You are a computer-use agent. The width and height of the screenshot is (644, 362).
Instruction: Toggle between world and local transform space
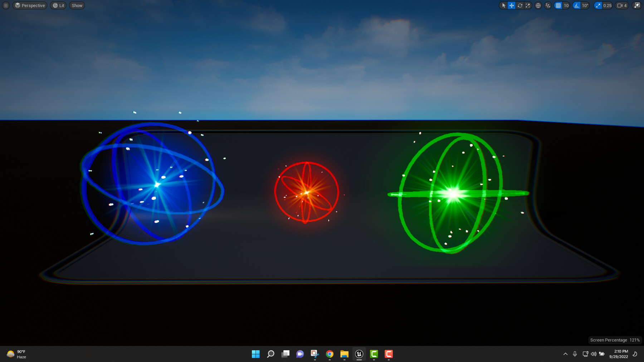538,5
